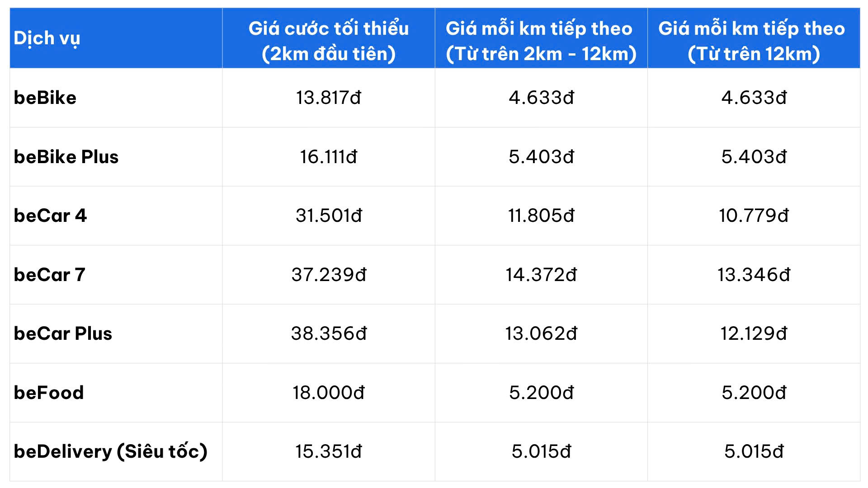Select the beDelivery (Siêu tốc) label
Viewport: 868px width, 488px height.
pyautogui.click(x=111, y=451)
